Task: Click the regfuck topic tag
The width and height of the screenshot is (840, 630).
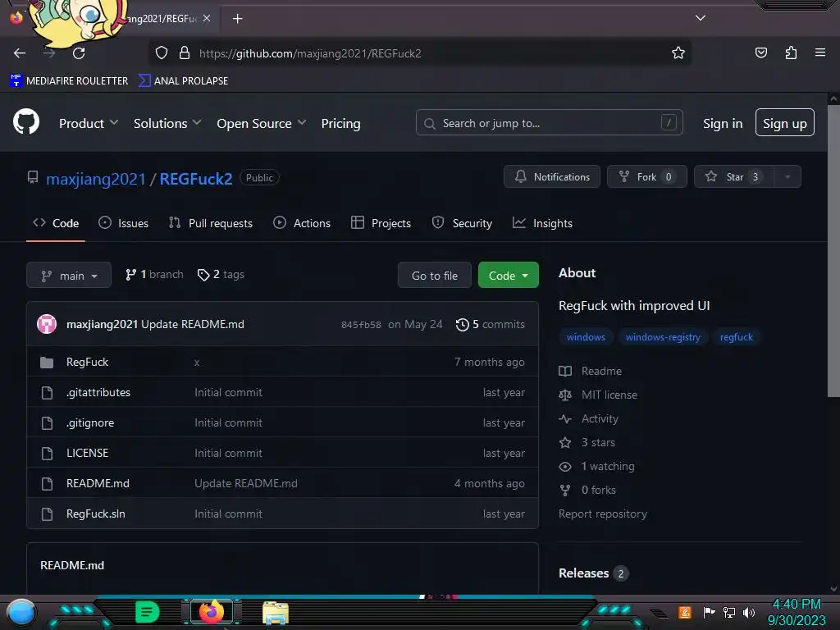Action: pos(736,337)
